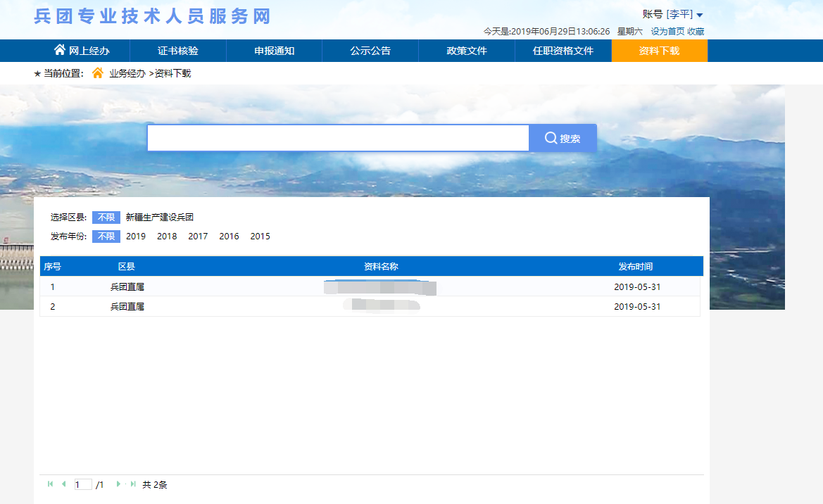This screenshot has width=823, height=504.
Task: Select 不限 for 发布年份 filter
Action: [106, 237]
